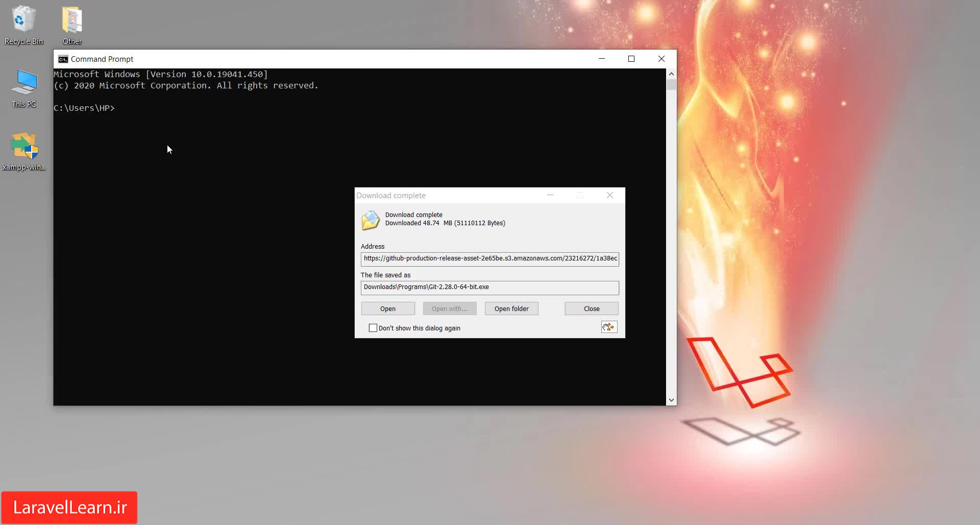Click the file saved as path field

pos(489,288)
